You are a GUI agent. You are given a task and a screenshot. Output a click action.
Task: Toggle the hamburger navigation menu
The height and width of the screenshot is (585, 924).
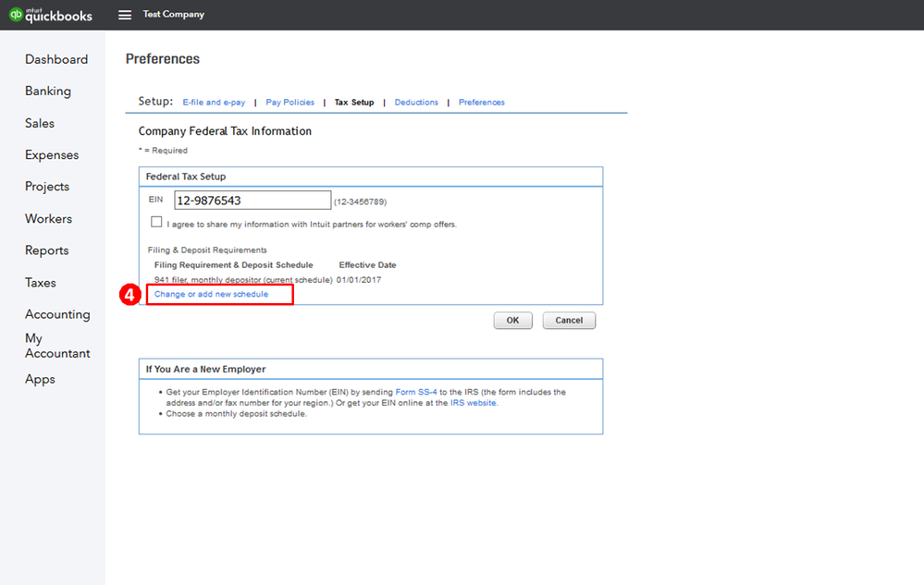click(124, 15)
